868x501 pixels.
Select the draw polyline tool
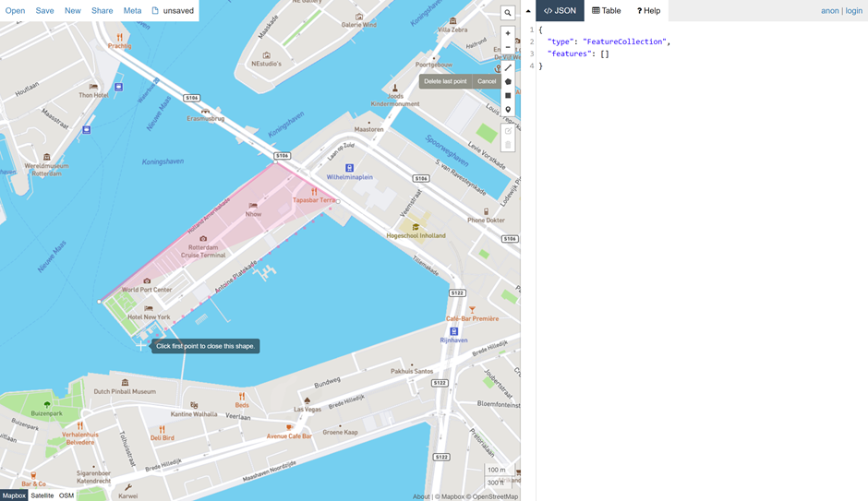[508, 67]
